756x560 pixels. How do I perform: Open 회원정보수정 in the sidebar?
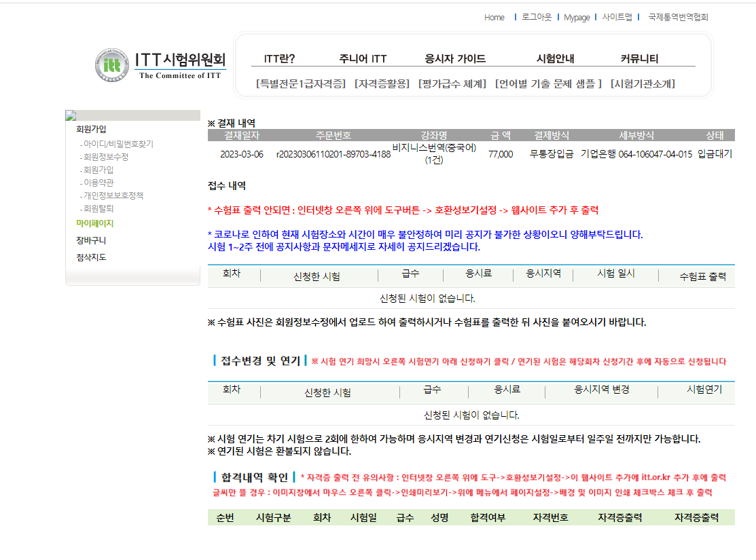[x=105, y=157]
